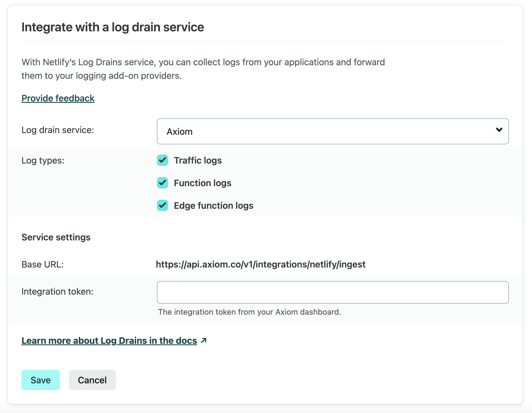The height and width of the screenshot is (413, 532).
Task: Open the Axiom log drain service dropdown
Action: 332,131
